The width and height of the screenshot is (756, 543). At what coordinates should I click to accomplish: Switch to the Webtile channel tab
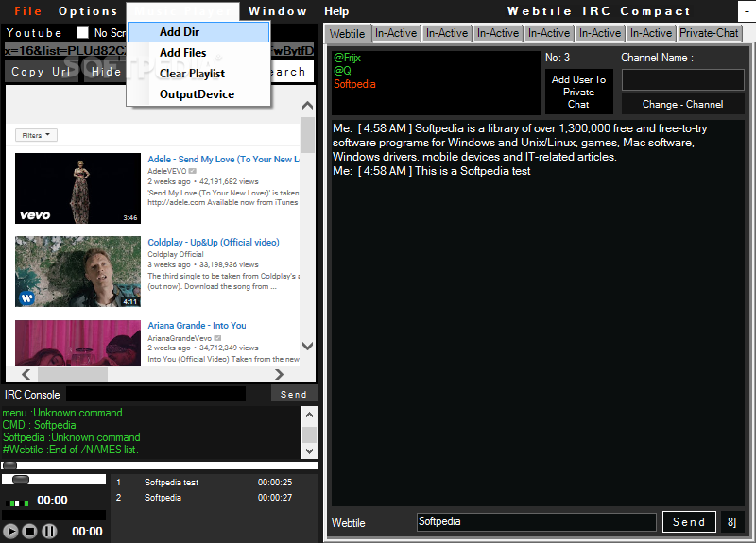(x=347, y=34)
